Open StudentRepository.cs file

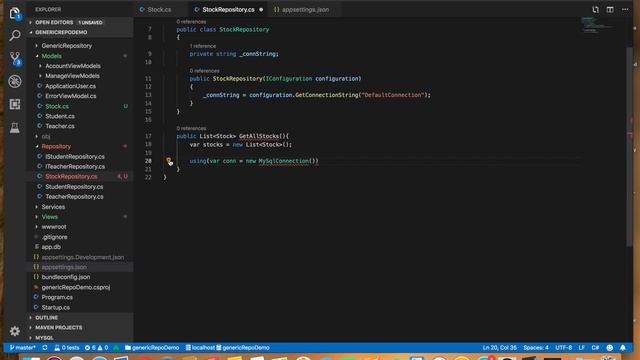click(74, 187)
